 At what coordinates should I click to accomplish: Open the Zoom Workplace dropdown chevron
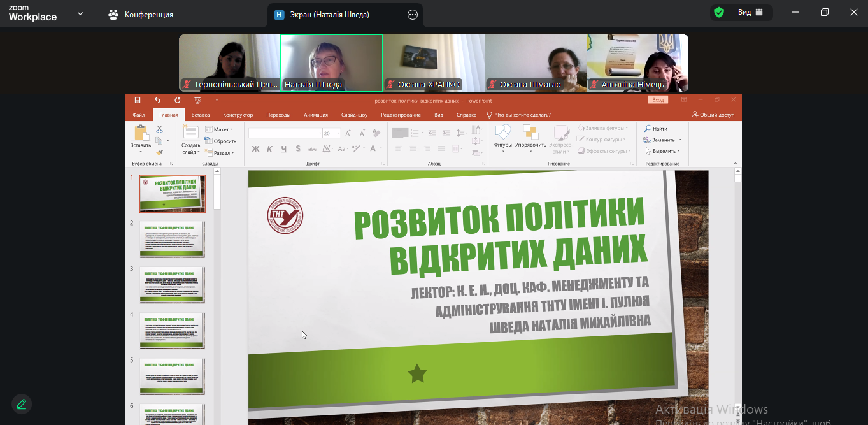point(80,13)
